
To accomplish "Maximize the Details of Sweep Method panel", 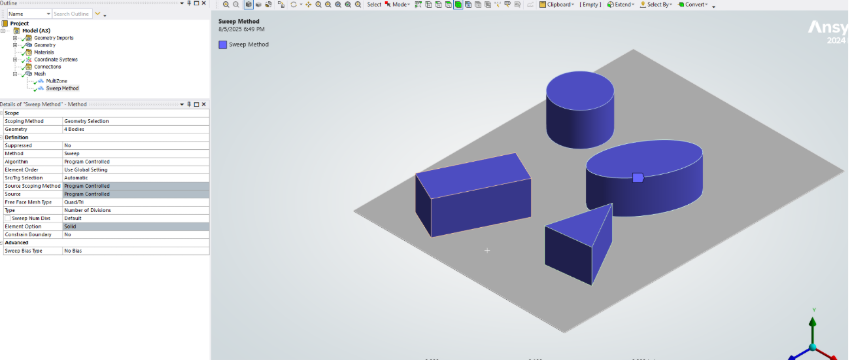I will (x=197, y=104).
